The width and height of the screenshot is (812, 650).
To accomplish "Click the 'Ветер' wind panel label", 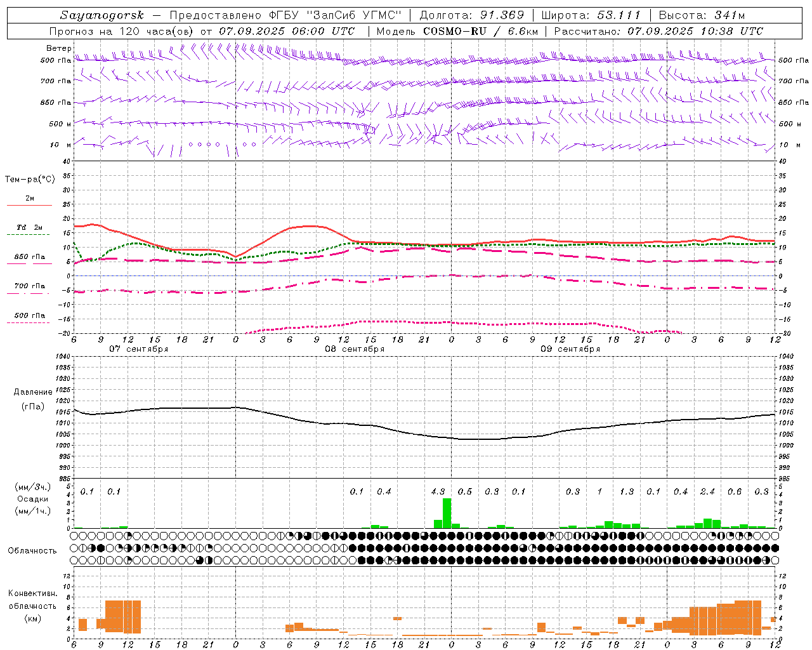I will (x=59, y=48).
